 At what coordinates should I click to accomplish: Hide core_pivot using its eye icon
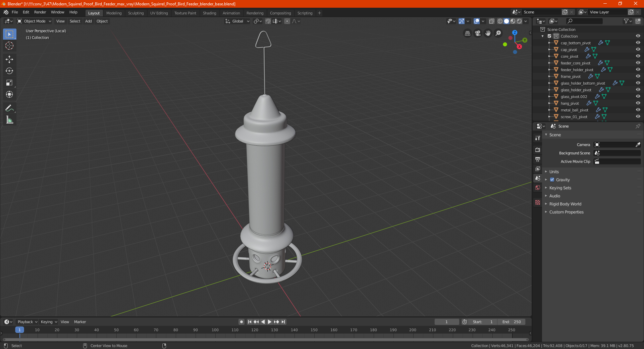[x=638, y=56]
